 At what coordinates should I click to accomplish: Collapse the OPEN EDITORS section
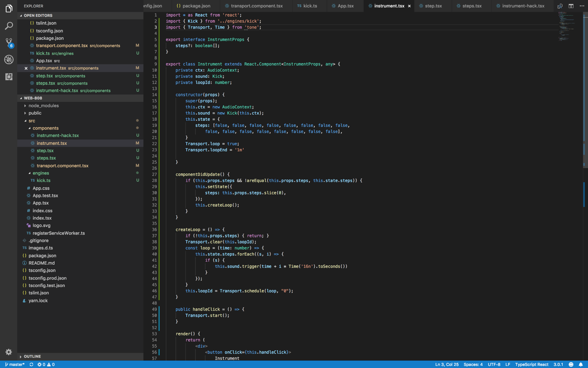pos(38,15)
